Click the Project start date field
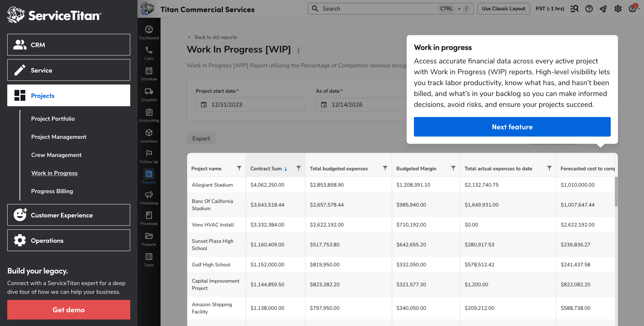 (249, 104)
